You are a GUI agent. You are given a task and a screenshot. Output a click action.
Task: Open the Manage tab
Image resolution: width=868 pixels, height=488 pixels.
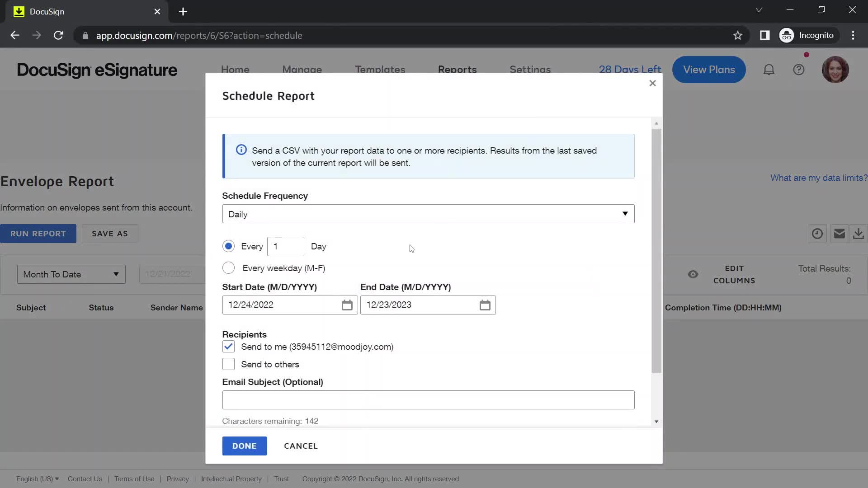coord(302,70)
